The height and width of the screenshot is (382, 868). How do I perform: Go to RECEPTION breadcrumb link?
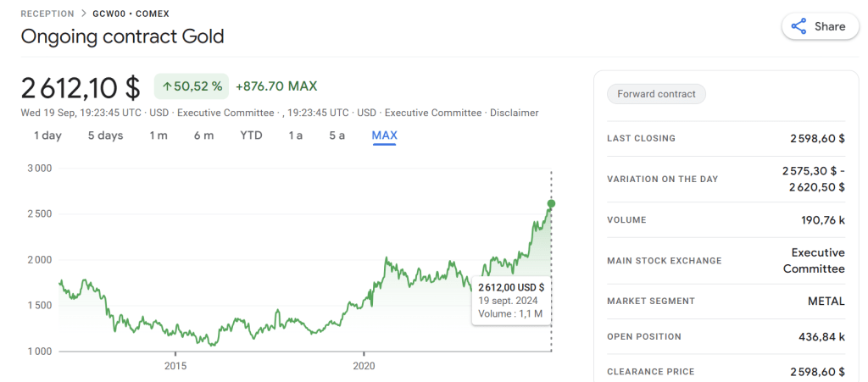pyautogui.click(x=48, y=14)
